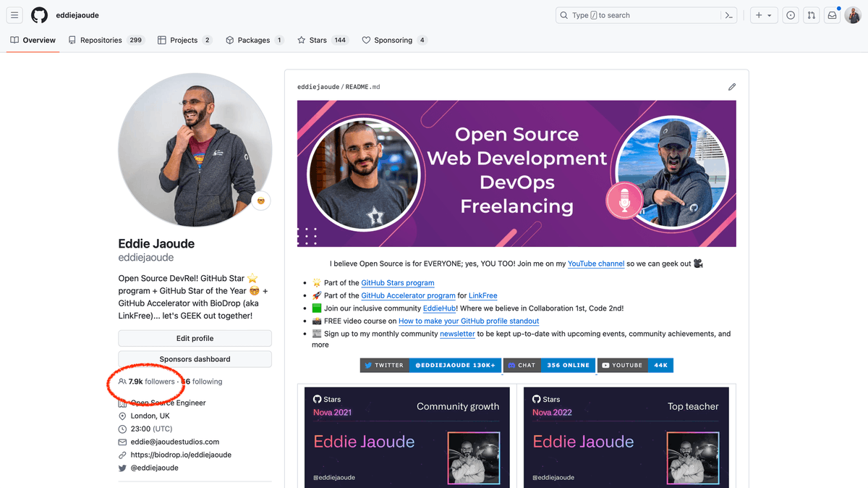Open the Stars tab
The height and width of the screenshot is (488, 868).
pyautogui.click(x=315, y=41)
